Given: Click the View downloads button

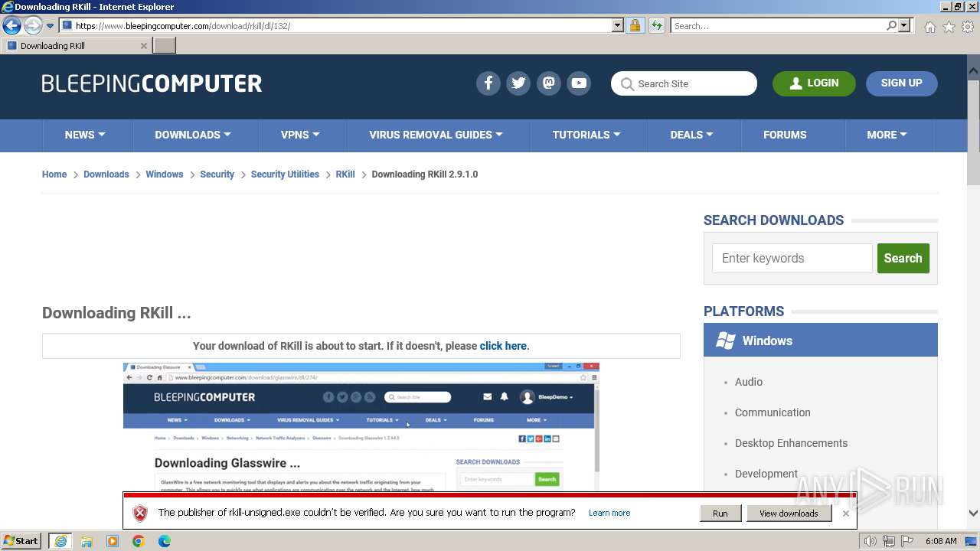Looking at the screenshot, I should pos(789,514).
